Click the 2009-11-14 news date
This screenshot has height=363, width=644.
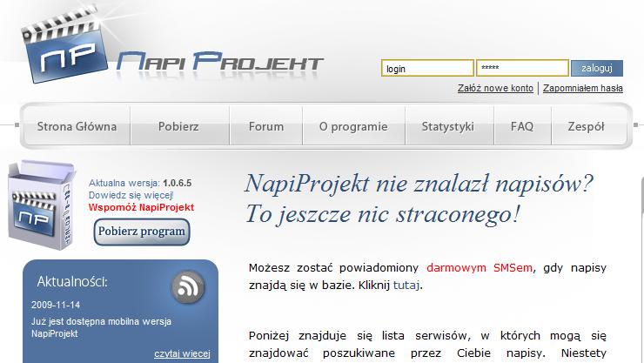(x=56, y=305)
